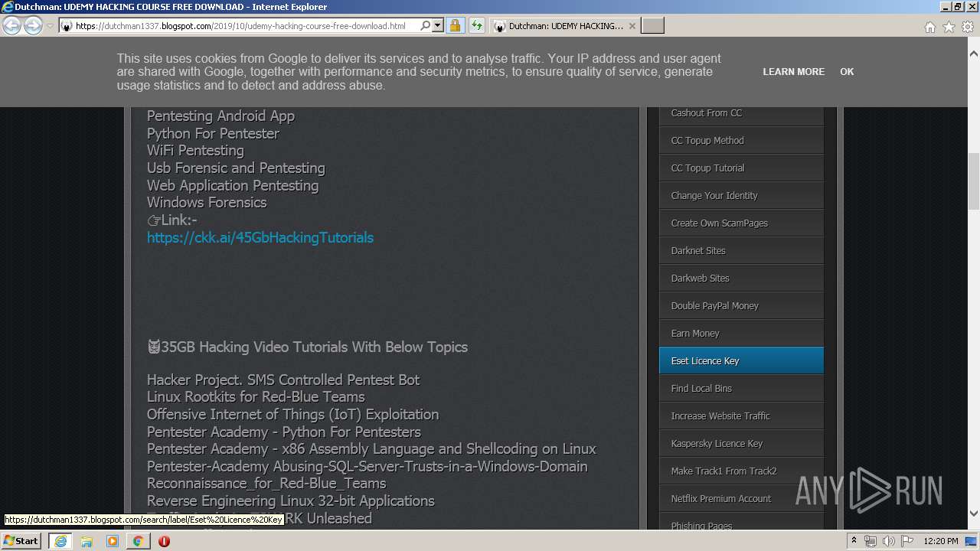Image resolution: width=980 pixels, height=551 pixels.
Task: Refresh the page with the refresh icon
Action: tap(477, 26)
